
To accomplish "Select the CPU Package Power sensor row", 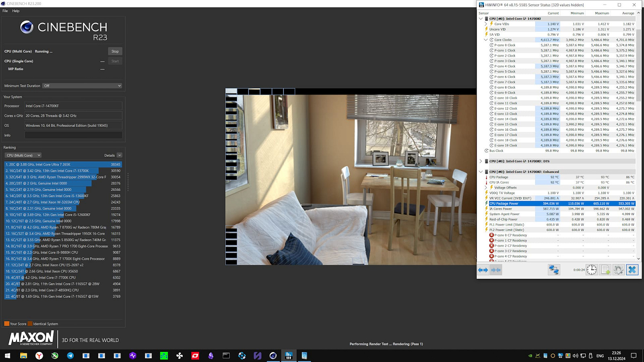I will click(x=559, y=204).
